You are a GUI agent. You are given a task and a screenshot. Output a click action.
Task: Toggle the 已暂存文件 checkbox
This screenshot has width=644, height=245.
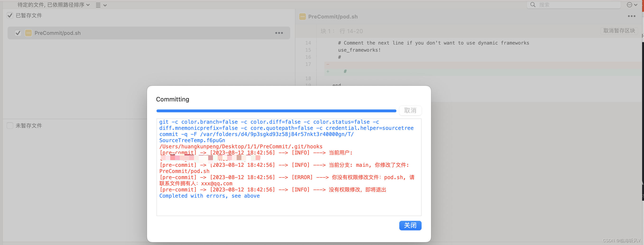coord(10,15)
